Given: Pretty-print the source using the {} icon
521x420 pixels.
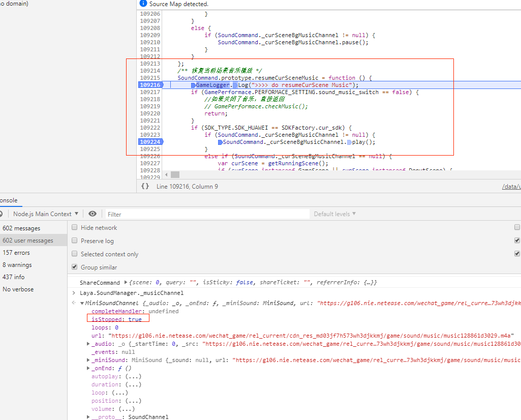Looking at the screenshot, I should (x=145, y=186).
